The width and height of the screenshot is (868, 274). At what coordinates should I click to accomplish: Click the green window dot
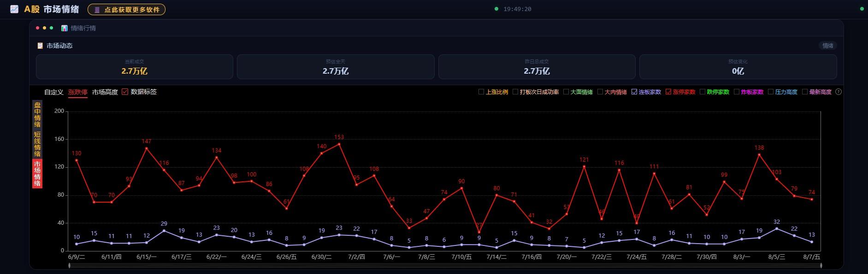coord(51,28)
